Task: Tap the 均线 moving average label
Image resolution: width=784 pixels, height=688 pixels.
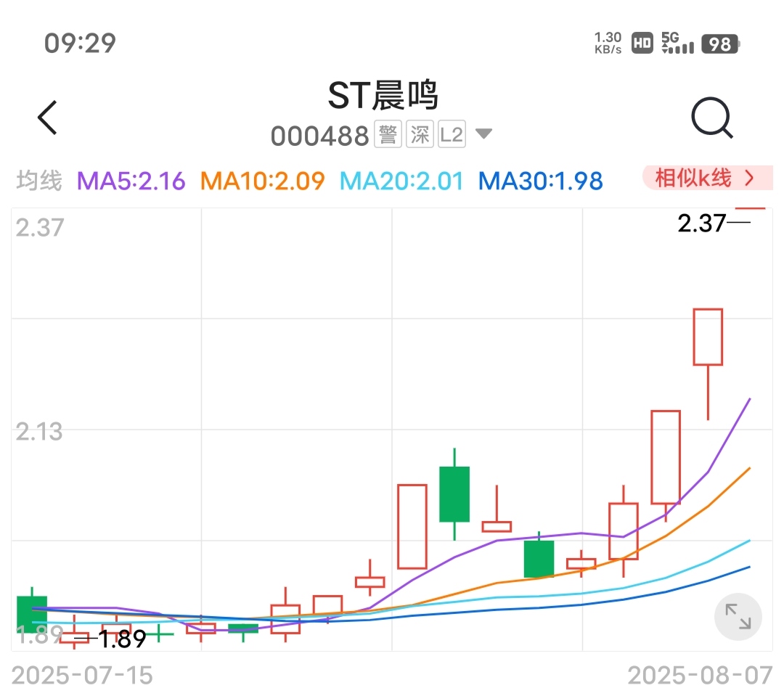Action: (x=39, y=181)
